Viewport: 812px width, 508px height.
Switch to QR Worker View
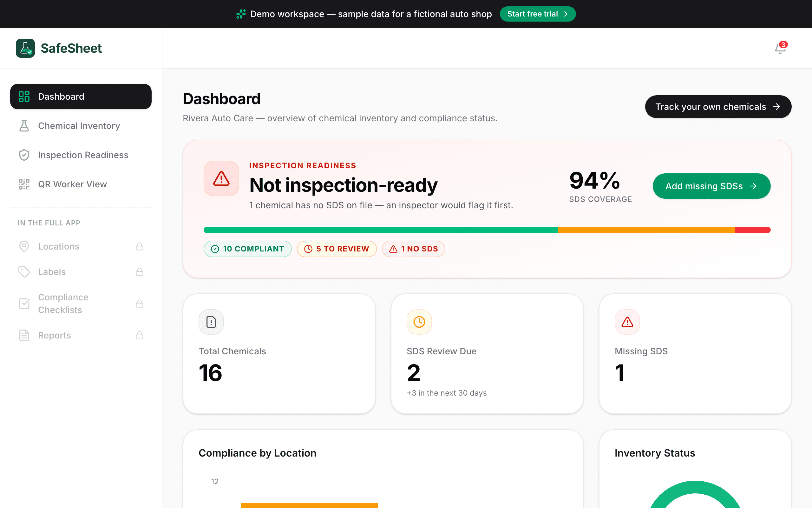[81, 184]
